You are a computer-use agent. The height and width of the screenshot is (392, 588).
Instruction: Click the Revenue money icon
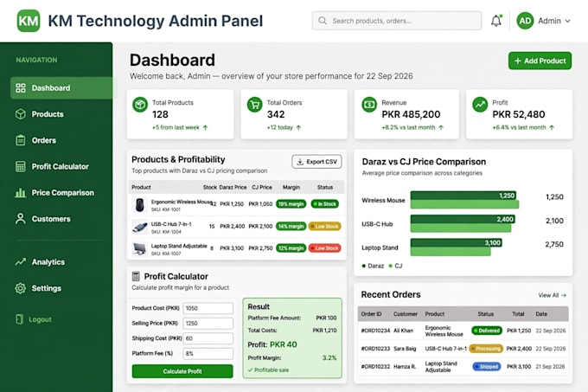369,105
